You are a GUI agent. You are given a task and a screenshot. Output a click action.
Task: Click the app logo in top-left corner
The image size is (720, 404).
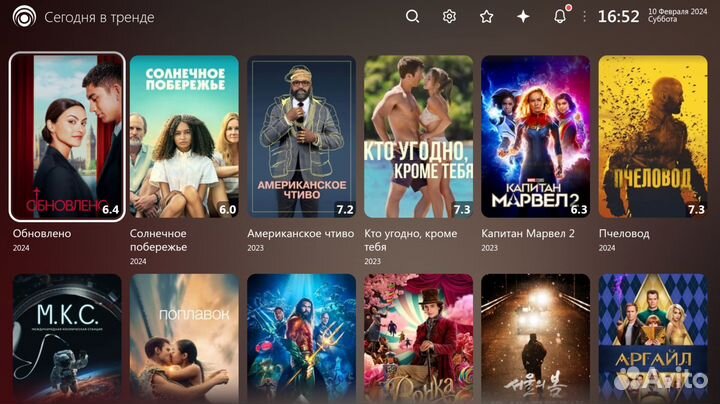[x=24, y=17]
